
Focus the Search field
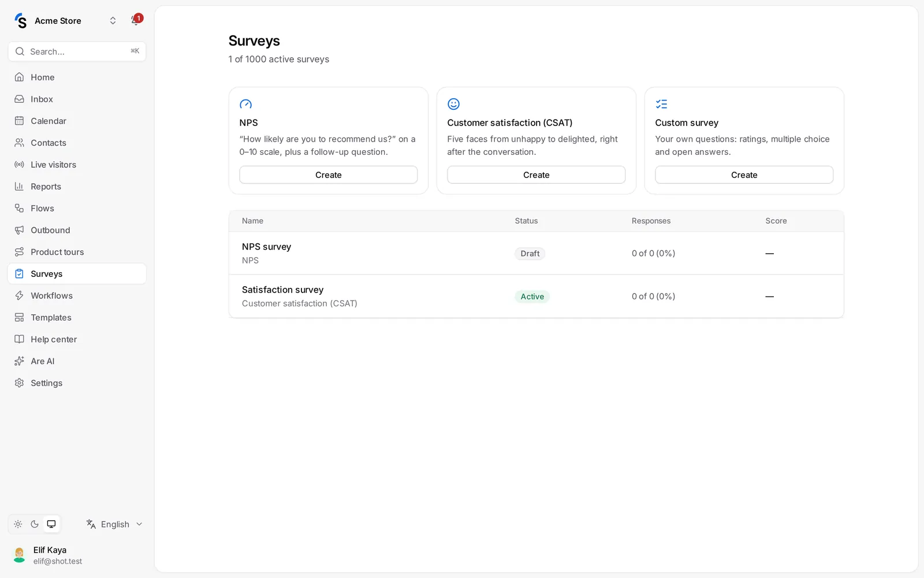[x=77, y=51]
